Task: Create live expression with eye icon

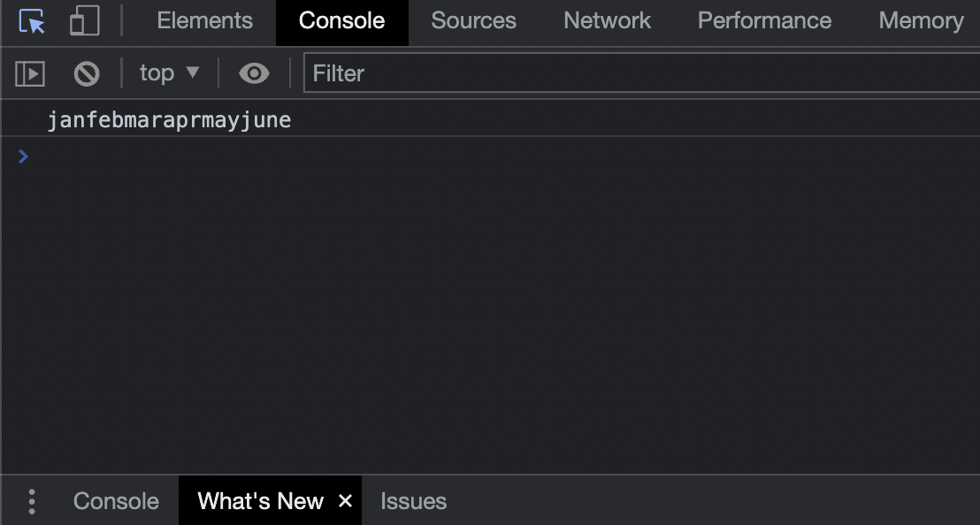Action: [x=254, y=73]
